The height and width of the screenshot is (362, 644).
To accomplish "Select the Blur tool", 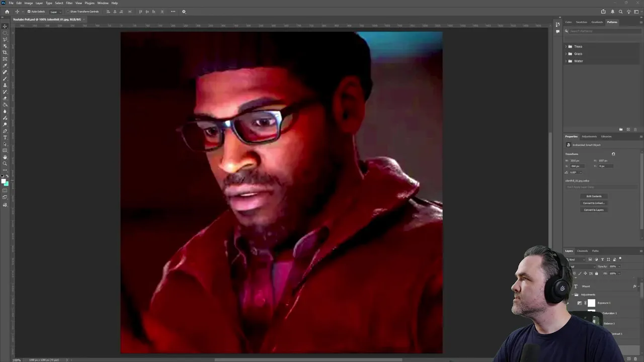I will [5, 111].
